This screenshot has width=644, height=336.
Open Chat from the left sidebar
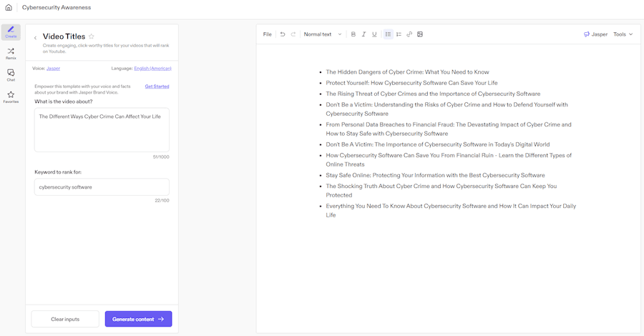pos(11,74)
